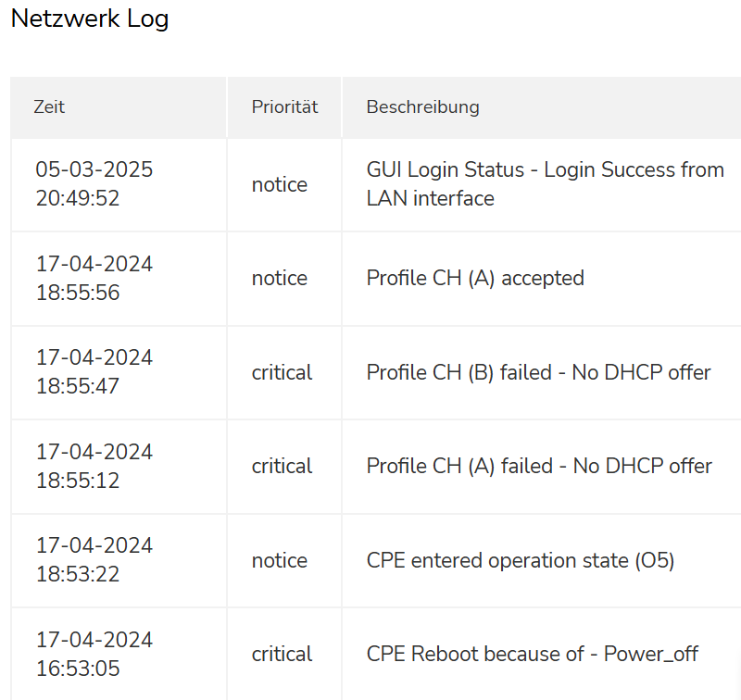Click the Profile CH (A) failed description
The height and width of the screenshot is (700, 741).
[539, 466]
